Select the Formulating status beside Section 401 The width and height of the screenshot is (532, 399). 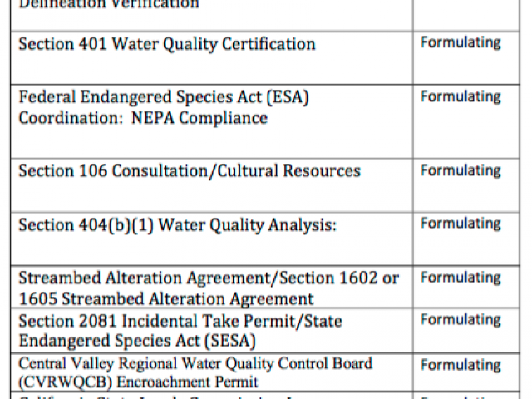[x=461, y=42]
